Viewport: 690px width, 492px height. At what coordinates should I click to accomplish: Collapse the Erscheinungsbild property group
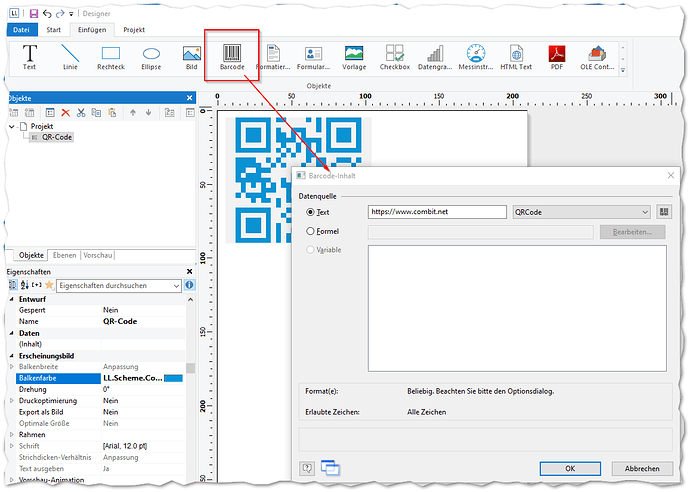point(11,356)
